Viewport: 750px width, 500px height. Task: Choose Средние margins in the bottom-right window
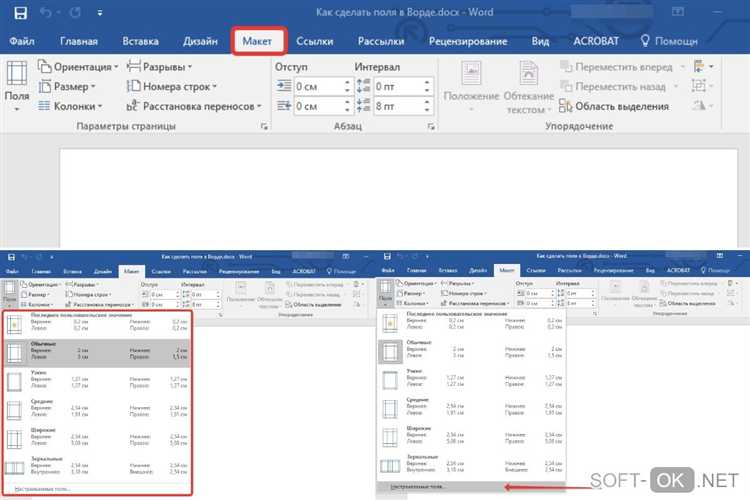tap(471, 409)
